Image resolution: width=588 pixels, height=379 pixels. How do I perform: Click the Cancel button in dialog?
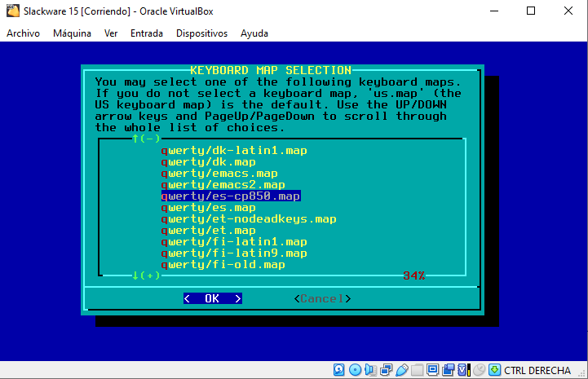322,298
